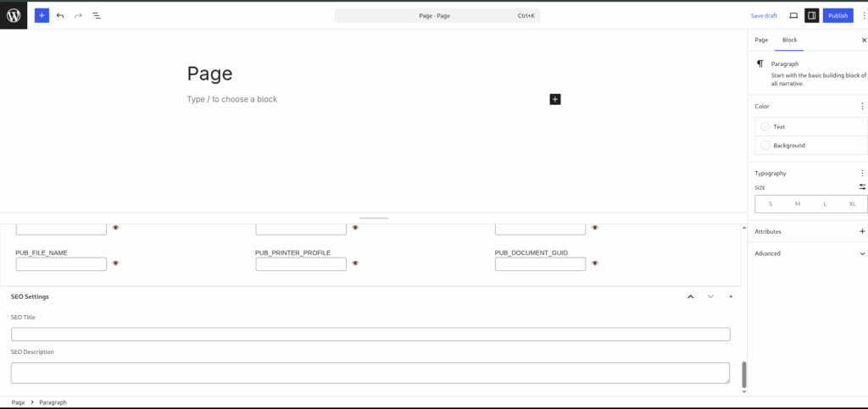Toggle the eye icon next to PUB_FILE_NAME
Image resolution: width=868 pixels, height=409 pixels.
[x=115, y=263]
